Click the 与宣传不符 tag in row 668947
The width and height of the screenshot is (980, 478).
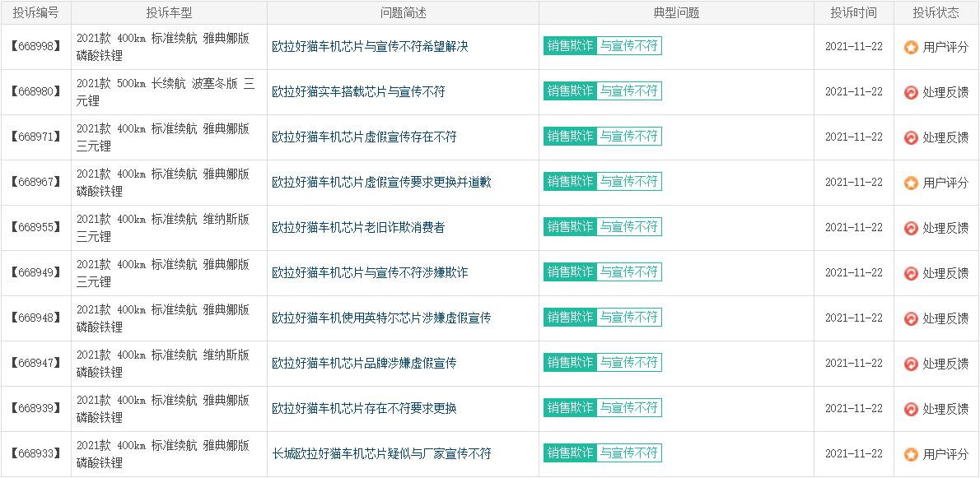pos(628,363)
